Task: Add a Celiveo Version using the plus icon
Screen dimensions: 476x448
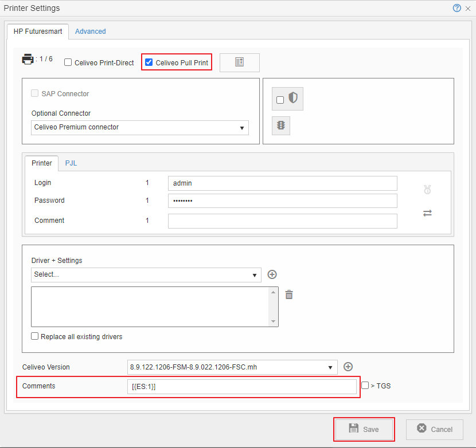Action: (x=349, y=367)
